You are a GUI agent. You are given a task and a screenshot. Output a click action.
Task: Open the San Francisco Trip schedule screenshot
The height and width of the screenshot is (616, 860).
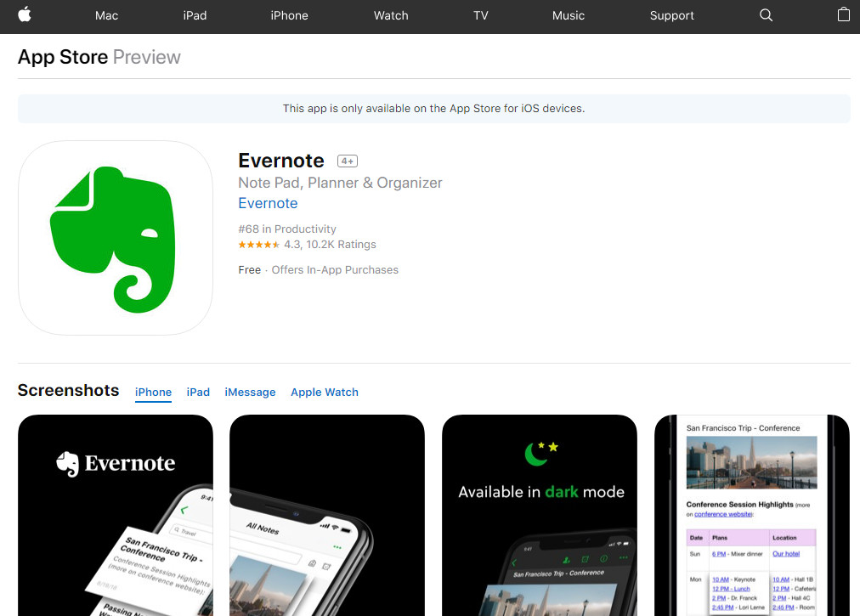click(752, 515)
